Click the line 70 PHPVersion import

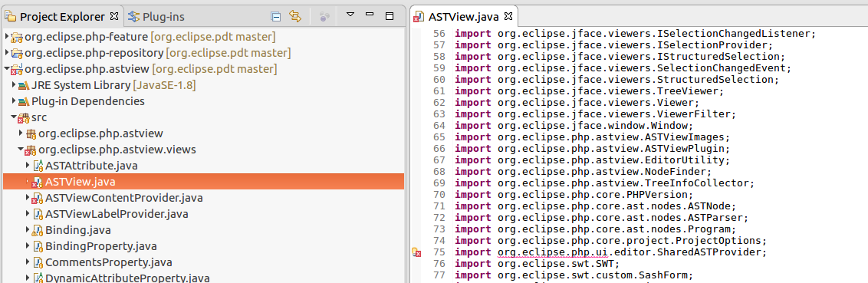click(x=574, y=194)
